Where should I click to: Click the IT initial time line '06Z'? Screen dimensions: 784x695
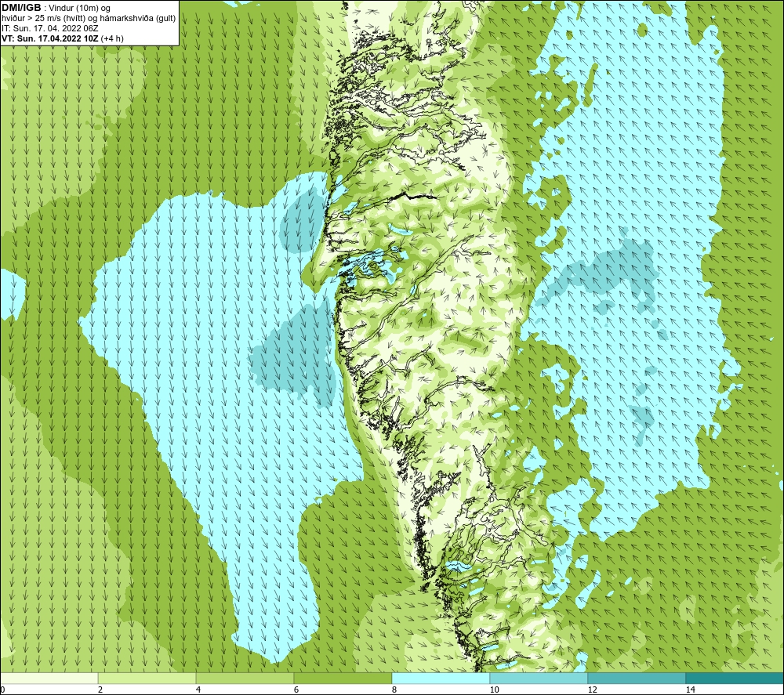50,28
